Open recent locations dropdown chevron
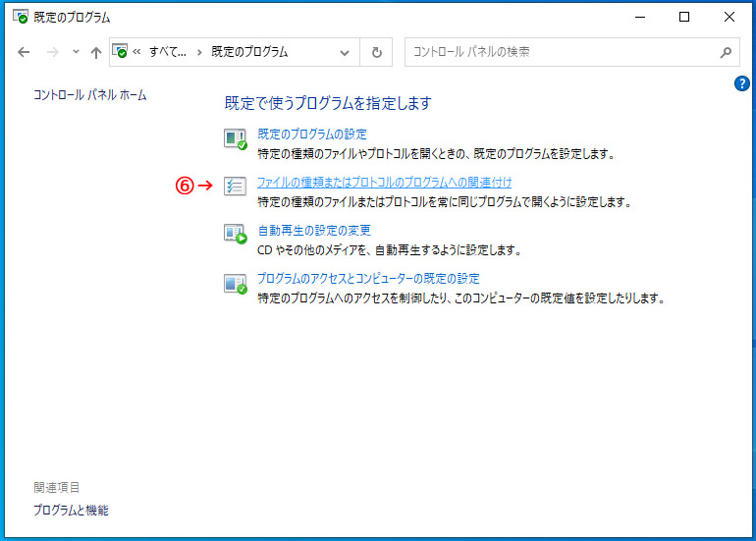Viewport: 756px width, 541px height. [76, 51]
